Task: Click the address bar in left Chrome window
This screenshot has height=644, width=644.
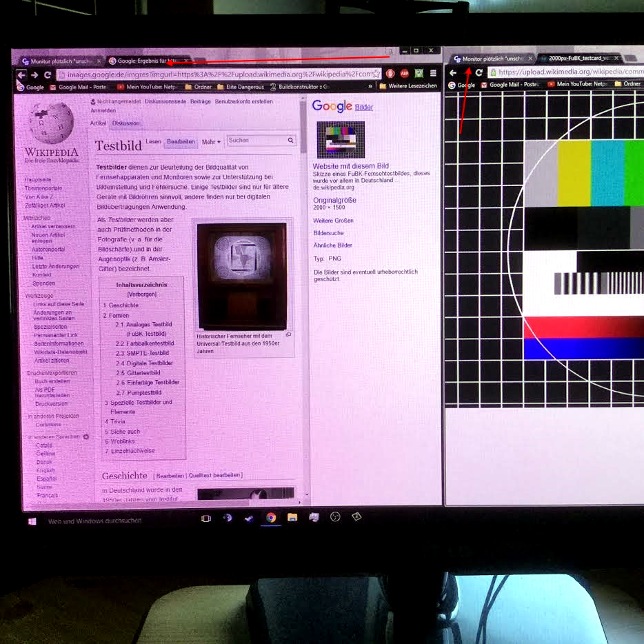Action: pos(219,74)
